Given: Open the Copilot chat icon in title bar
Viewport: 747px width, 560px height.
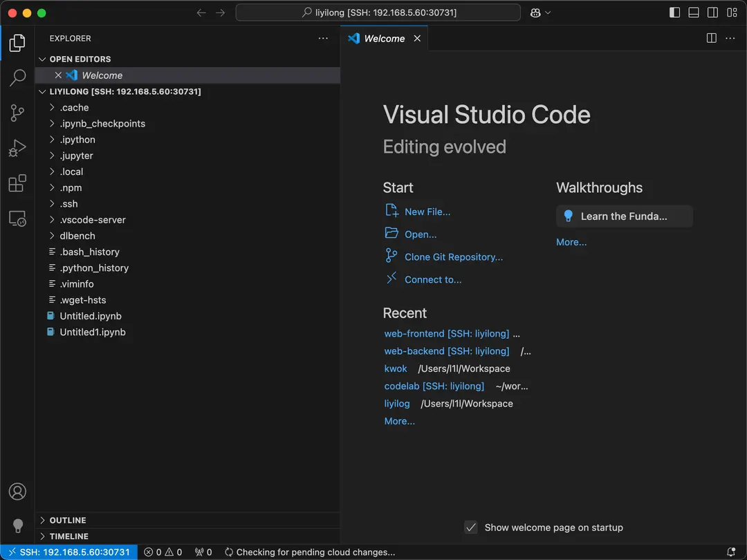Looking at the screenshot, I should (535, 13).
